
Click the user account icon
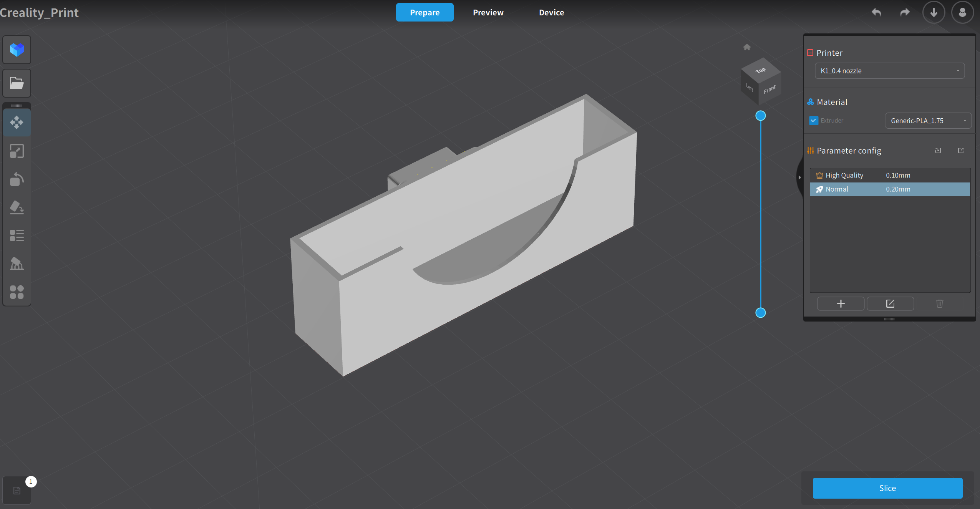click(x=962, y=12)
